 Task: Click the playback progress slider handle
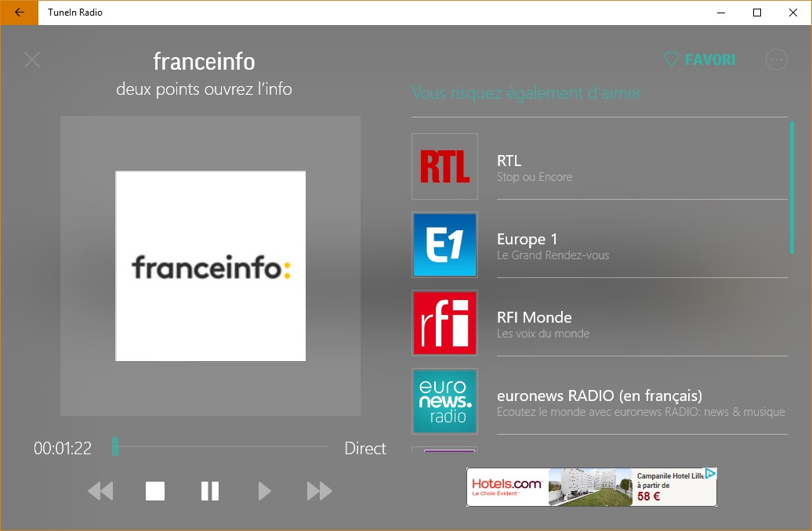coord(115,446)
